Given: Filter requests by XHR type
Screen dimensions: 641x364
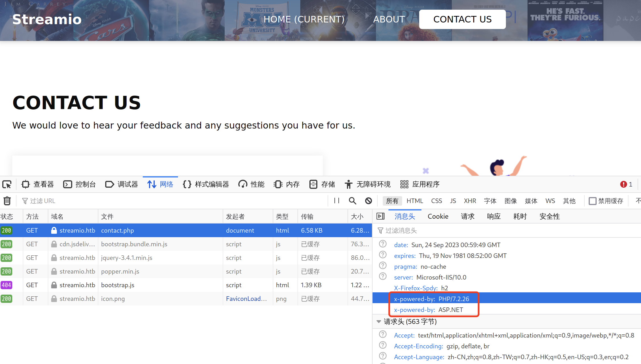Looking at the screenshot, I should [x=470, y=201].
